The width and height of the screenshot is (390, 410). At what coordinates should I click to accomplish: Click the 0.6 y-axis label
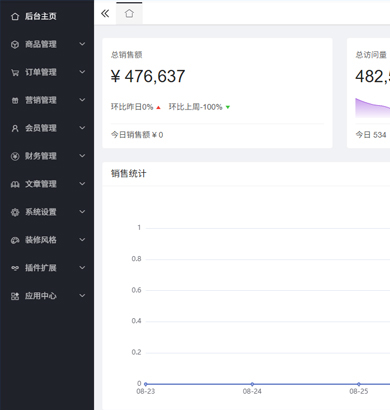(x=136, y=290)
